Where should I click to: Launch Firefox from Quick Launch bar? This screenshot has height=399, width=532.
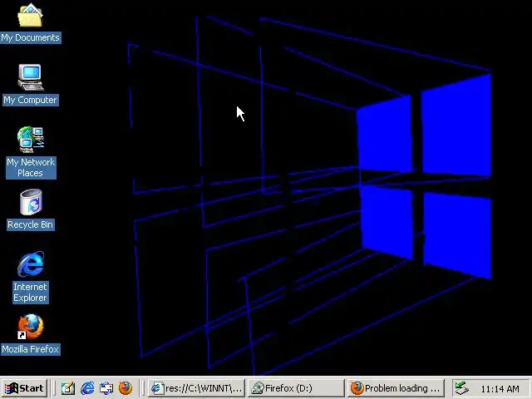[x=126, y=388]
